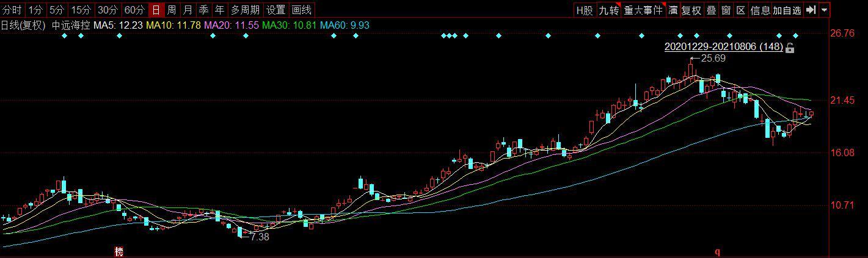
Task: Click the red 榜 marker at chart bottom
Action: click(x=119, y=251)
